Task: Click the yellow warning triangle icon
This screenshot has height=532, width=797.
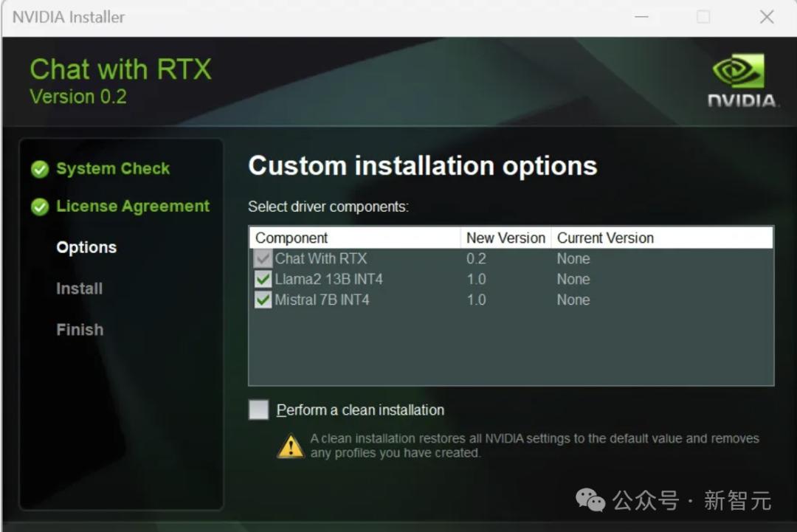Action: (x=291, y=446)
